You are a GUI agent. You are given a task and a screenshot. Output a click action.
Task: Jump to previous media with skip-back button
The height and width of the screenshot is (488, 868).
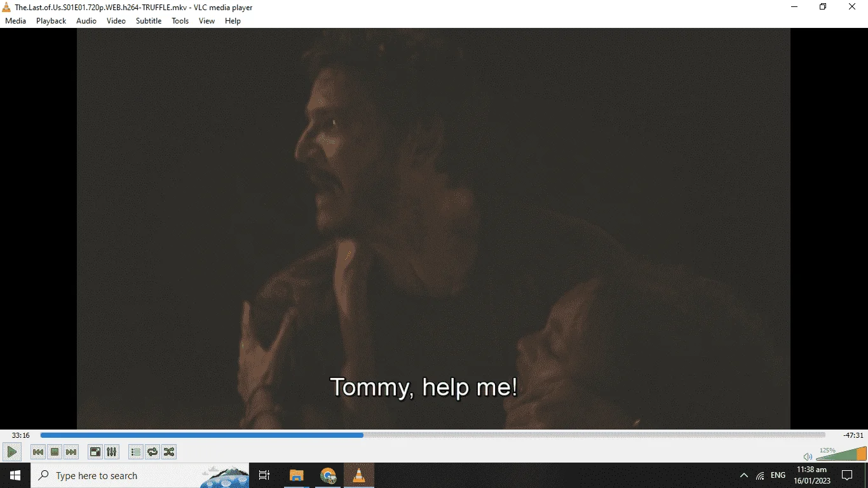(x=38, y=452)
